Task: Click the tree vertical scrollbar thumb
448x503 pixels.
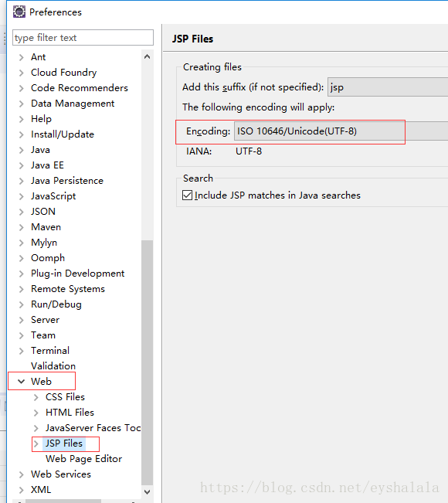Action: tap(148, 362)
